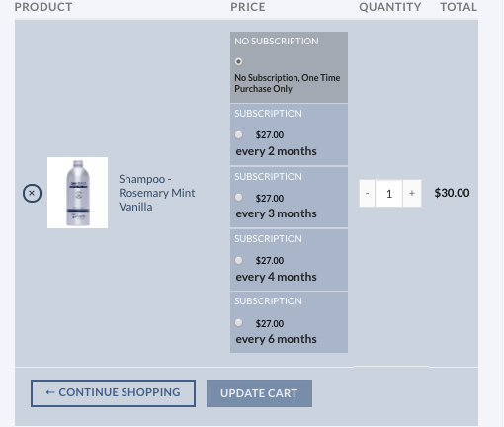The image size is (504, 427).
Task: Open the Shampoo - Rosemary Mint Vanilla link
Action: [x=157, y=193]
